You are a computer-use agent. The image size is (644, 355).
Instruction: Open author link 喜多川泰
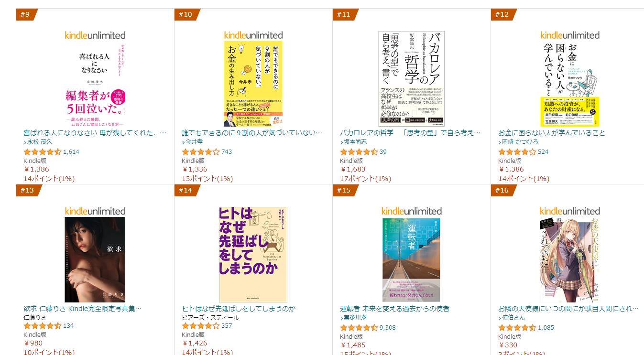(x=353, y=318)
